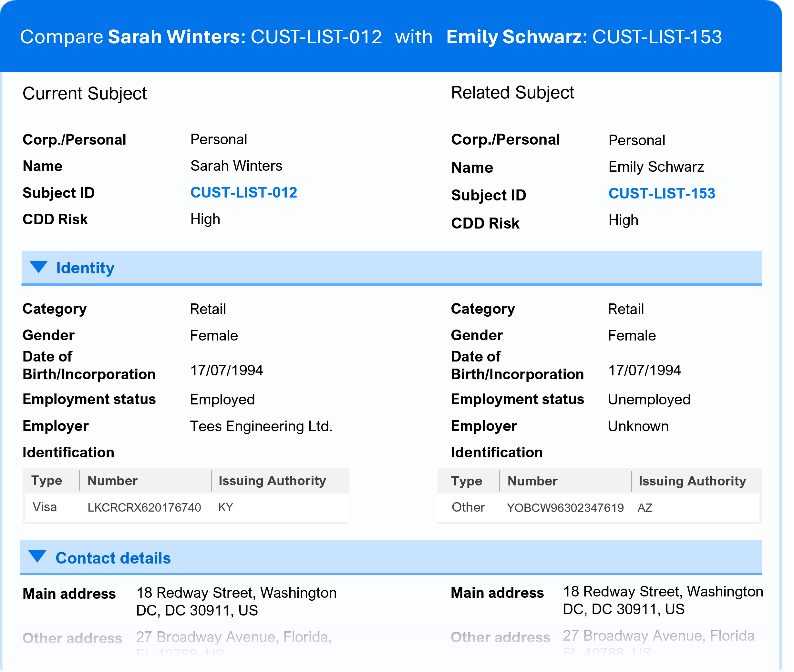Click Sarah Winters main address text
Viewport: 794px width, 672px height.
(236, 602)
